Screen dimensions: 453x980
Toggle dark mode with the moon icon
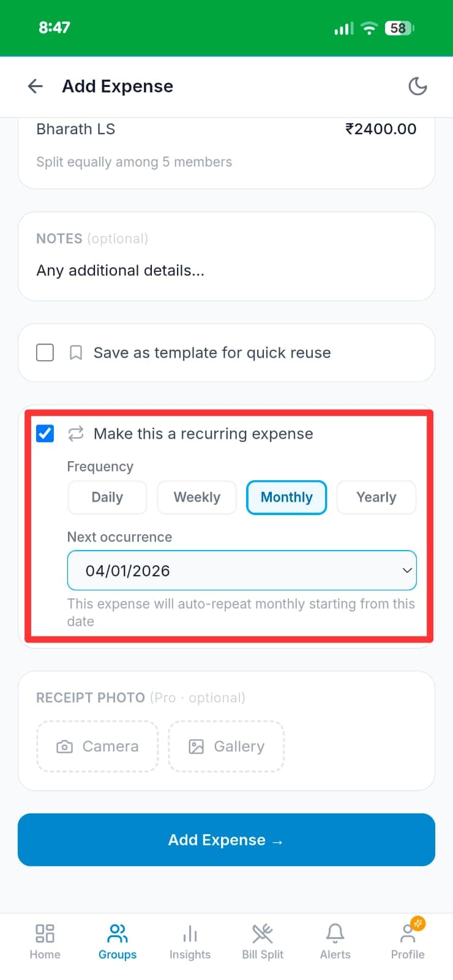[x=417, y=86]
